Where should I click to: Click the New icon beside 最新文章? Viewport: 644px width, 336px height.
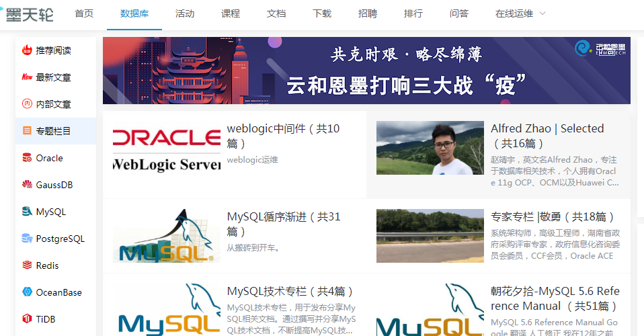point(27,77)
